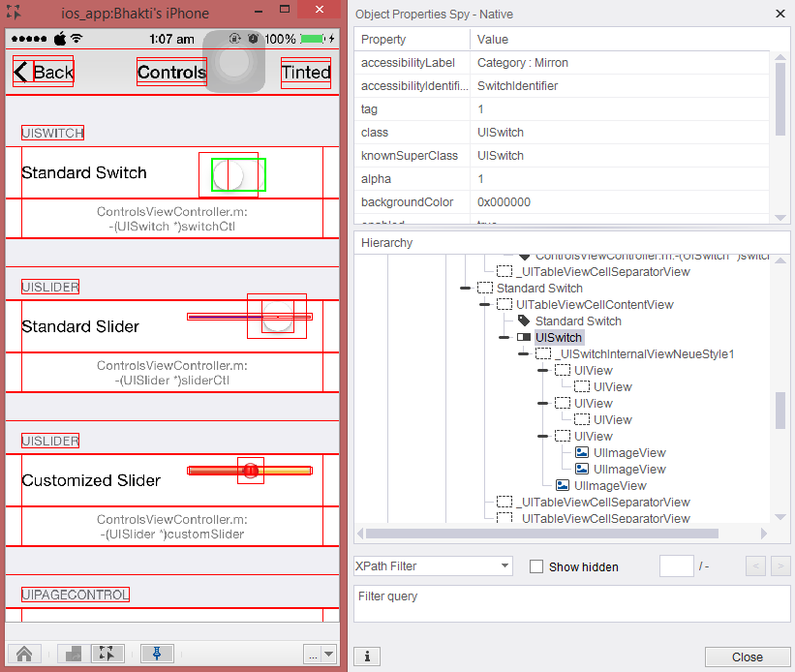Click the blue pin icon

tap(157, 654)
